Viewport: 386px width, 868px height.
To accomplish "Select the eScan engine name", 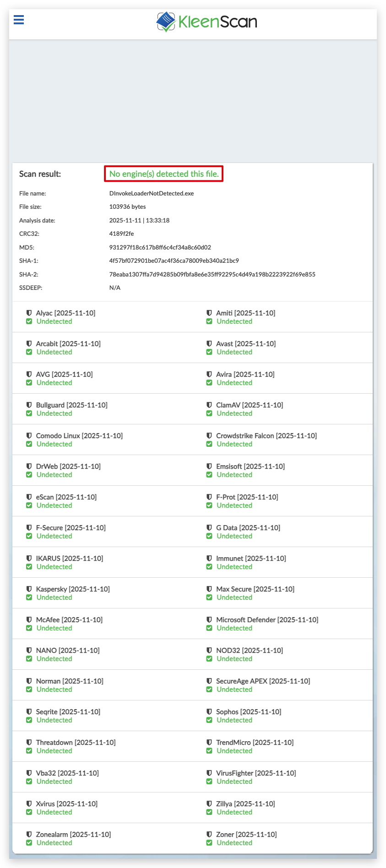I will coord(66,497).
